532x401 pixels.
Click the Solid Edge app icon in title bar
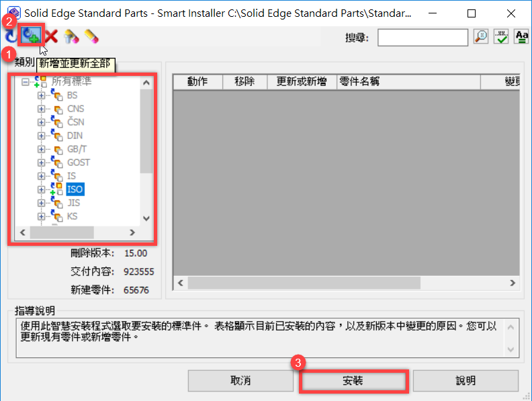pyautogui.click(x=14, y=13)
